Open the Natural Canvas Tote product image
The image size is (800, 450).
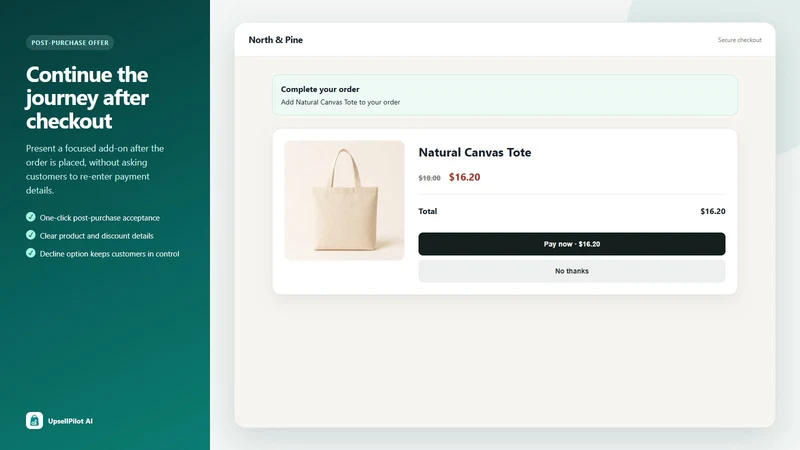pyautogui.click(x=344, y=201)
